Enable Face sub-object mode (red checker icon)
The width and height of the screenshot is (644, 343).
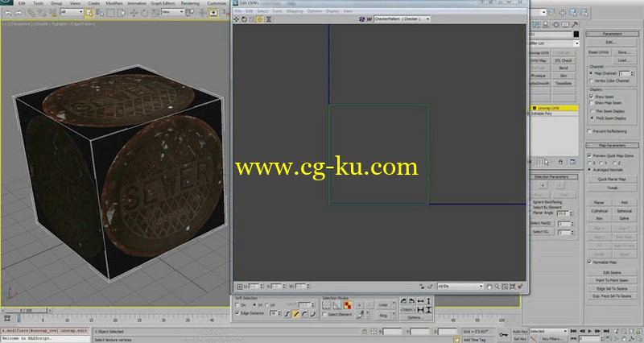(x=348, y=305)
